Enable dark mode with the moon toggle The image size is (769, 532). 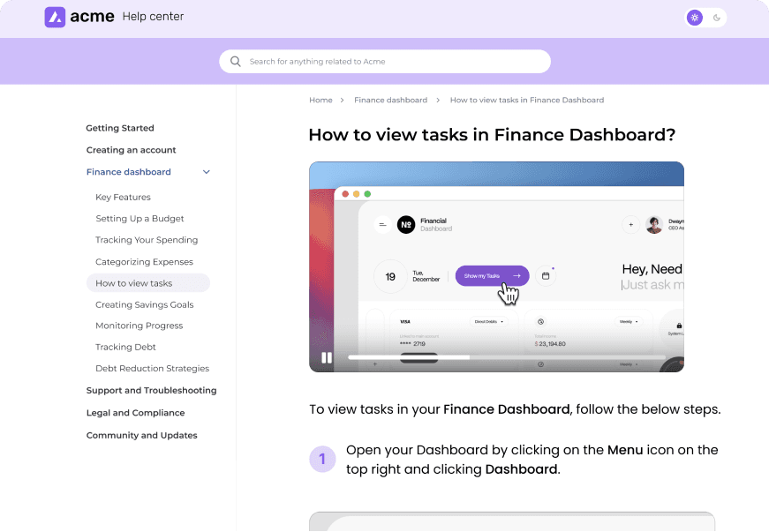pyautogui.click(x=715, y=17)
